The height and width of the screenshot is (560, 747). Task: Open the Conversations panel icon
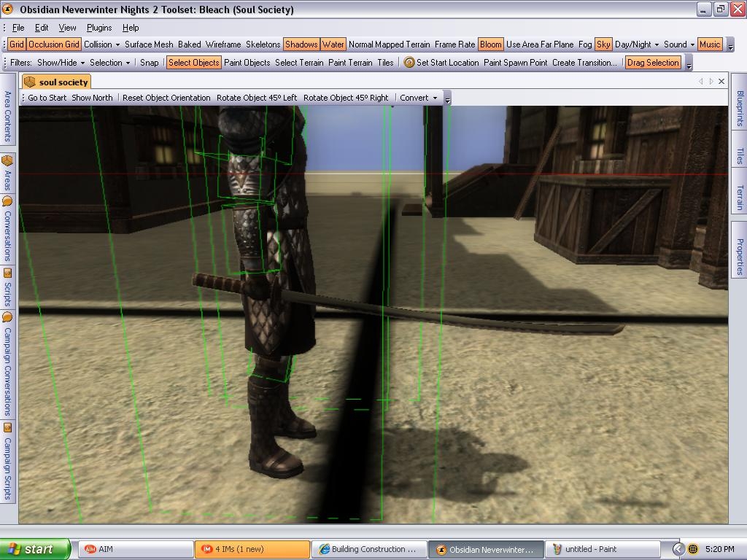click(7, 201)
